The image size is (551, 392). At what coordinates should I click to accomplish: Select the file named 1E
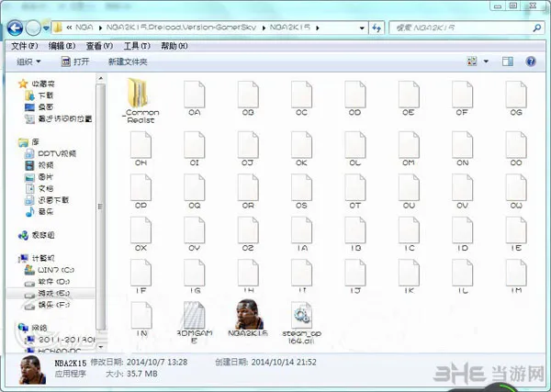click(x=516, y=234)
